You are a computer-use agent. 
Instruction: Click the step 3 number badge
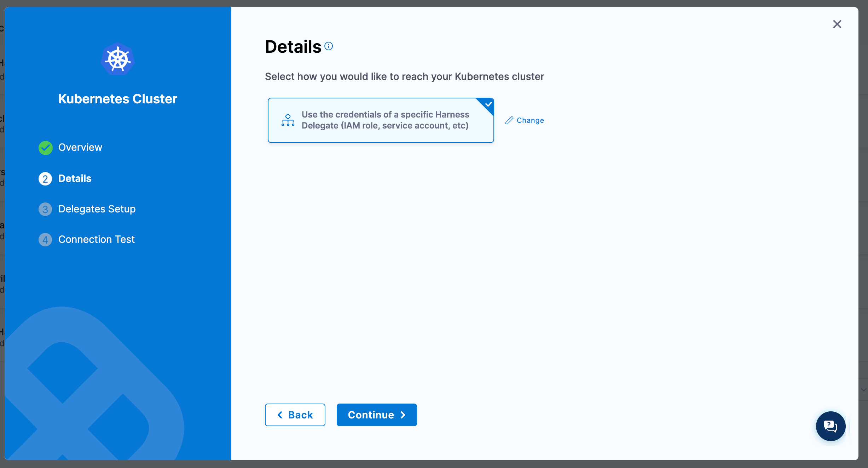point(45,209)
